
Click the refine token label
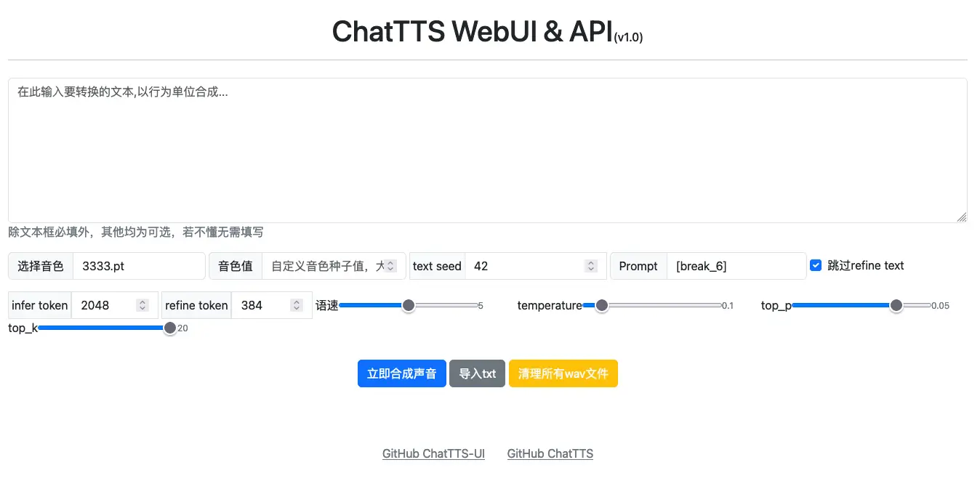196,305
